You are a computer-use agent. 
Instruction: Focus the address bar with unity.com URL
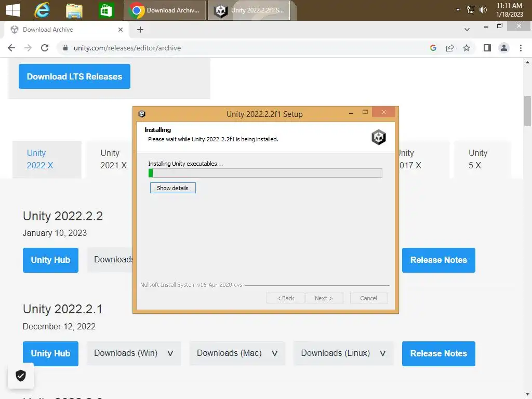(237, 48)
